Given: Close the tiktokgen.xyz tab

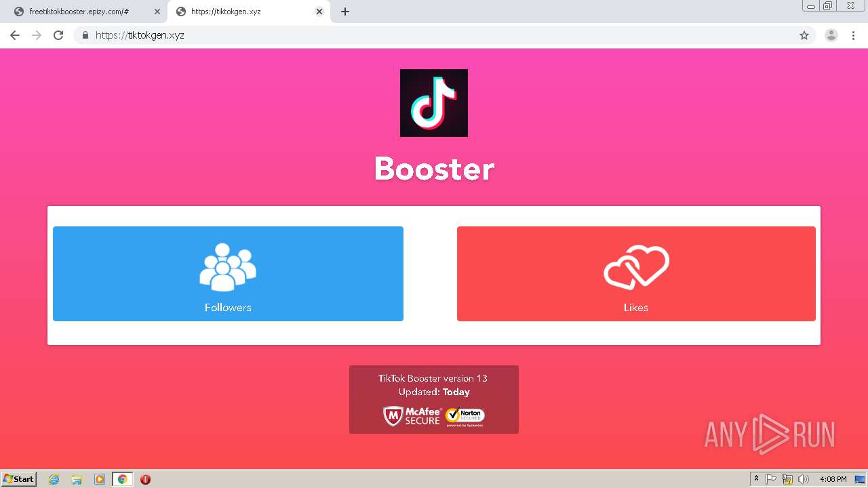Looking at the screenshot, I should [319, 12].
